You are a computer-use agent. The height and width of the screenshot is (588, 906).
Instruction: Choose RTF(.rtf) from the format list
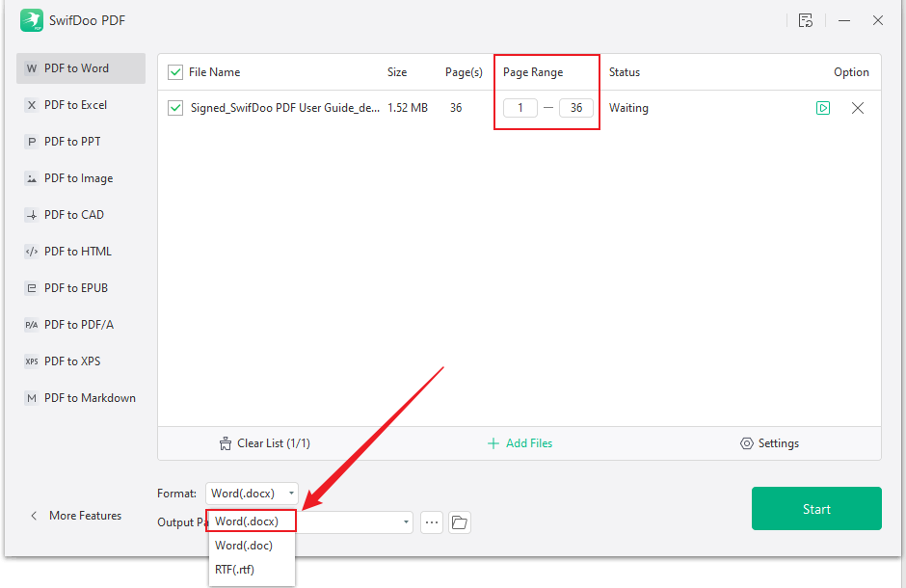[x=252, y=570]
